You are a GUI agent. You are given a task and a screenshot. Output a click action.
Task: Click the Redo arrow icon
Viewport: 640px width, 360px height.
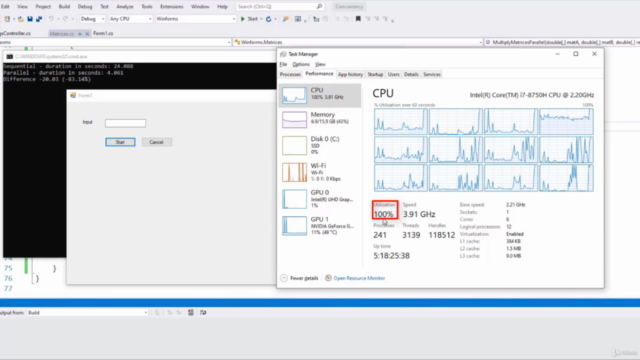(65, 19)
